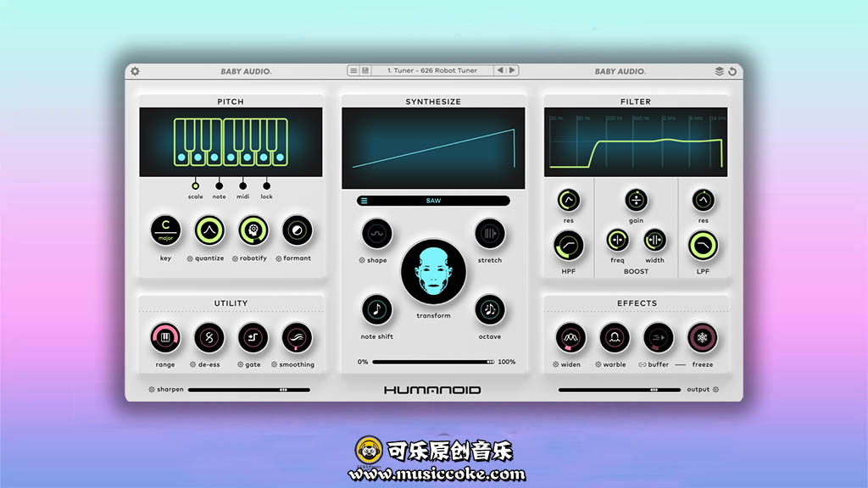This screenshot has width=868, height=488.
Task: Open formant settings gear
Action: point(278,258)
